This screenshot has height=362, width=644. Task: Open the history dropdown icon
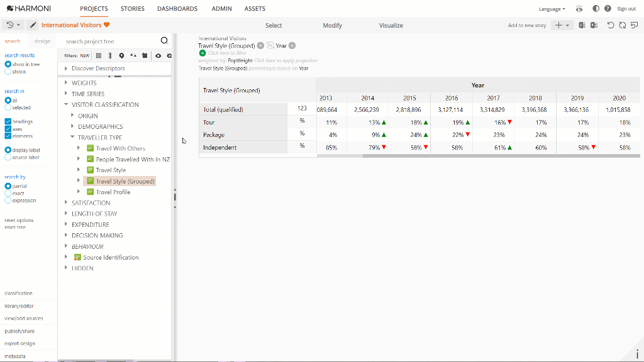tap(13, 25)
